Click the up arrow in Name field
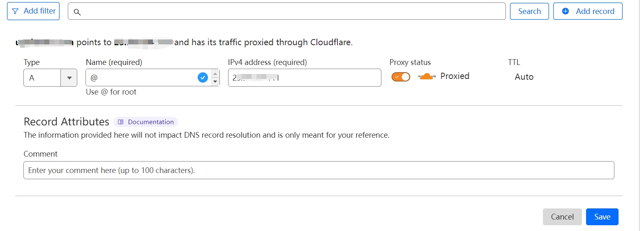This screenshot has height=231, width=644. coord(215,74)
